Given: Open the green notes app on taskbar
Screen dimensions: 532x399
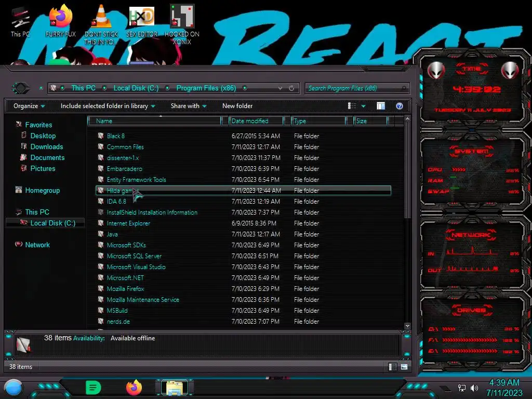Looking at the screenshot, I should coord(94,388).
